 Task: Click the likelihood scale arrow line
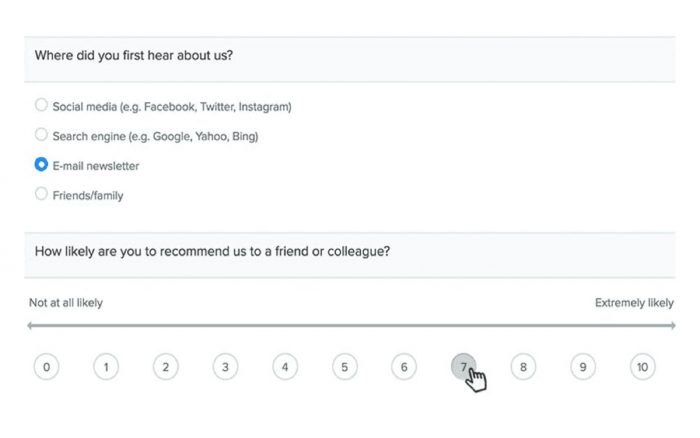(x=350, y=326)
